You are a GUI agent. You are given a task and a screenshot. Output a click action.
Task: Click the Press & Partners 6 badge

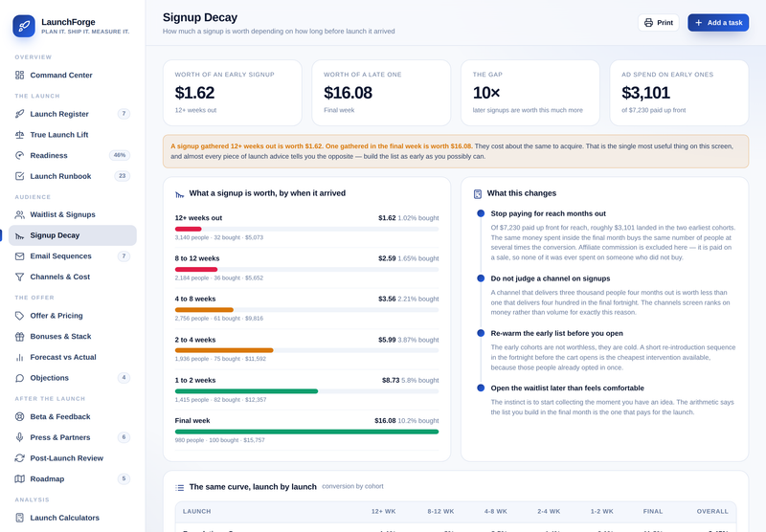(124, 437)
